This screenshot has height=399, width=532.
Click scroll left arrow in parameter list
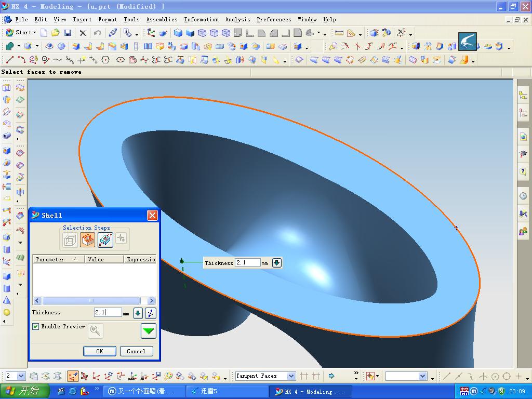[37, 301]
